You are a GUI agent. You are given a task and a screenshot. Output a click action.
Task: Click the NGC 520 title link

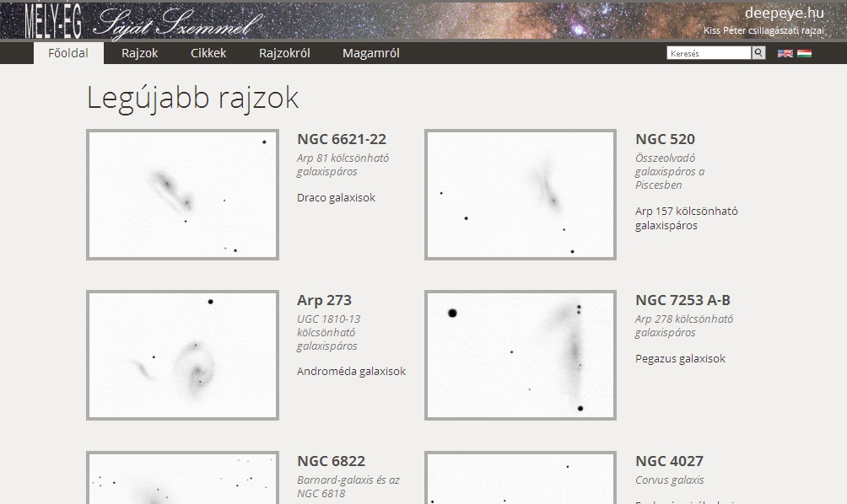tap(665, 139)
